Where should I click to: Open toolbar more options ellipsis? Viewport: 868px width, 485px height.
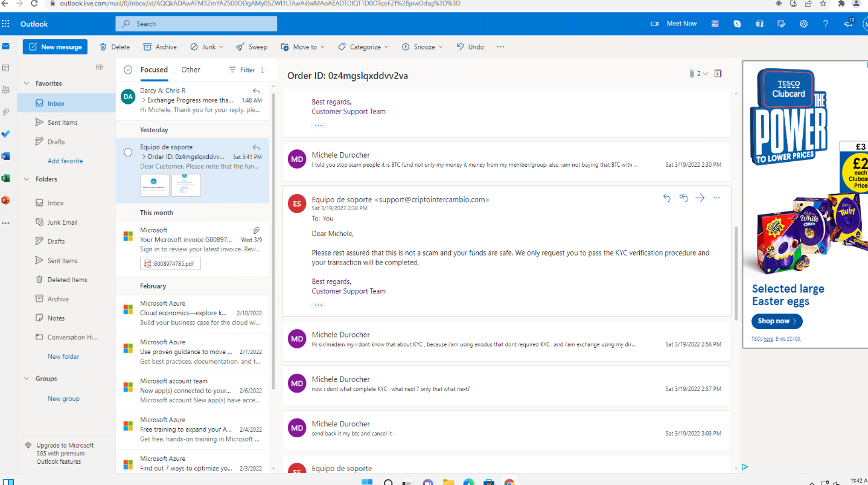(x=500, y=47)
